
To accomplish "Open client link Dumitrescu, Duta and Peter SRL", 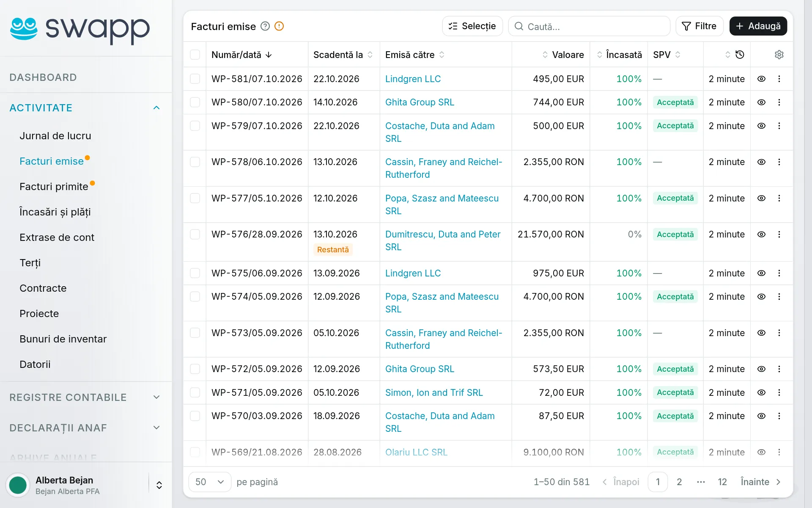I will [x=443, y=240].
